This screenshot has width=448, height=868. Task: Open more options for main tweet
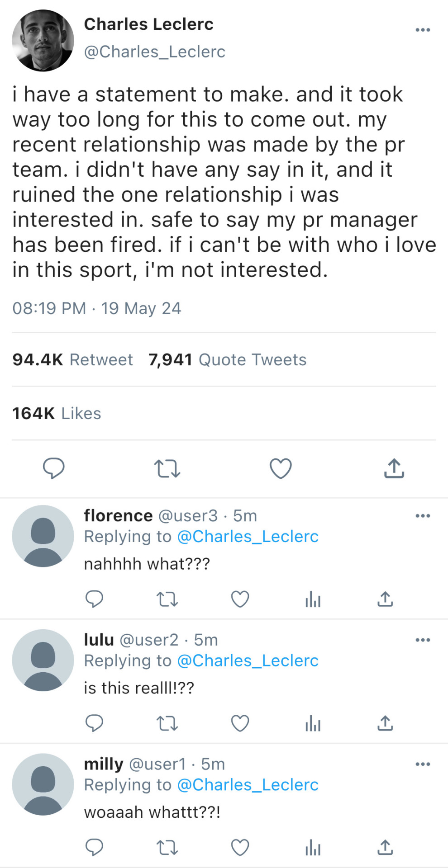click(423, 30)
